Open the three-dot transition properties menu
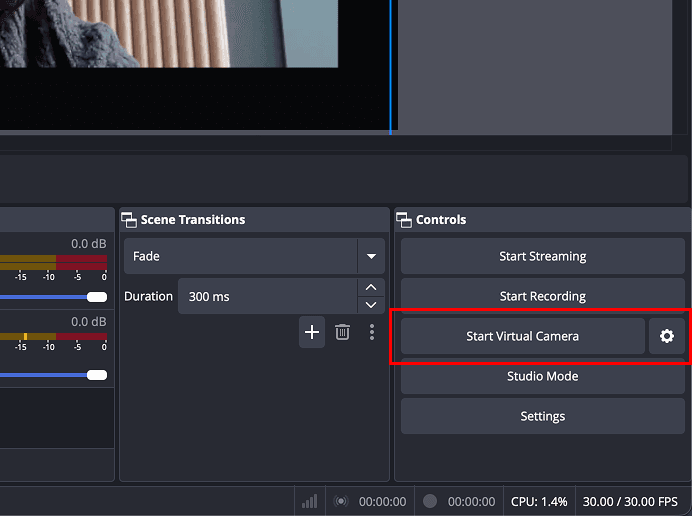 pyautogui.click(x=372, y=332)
